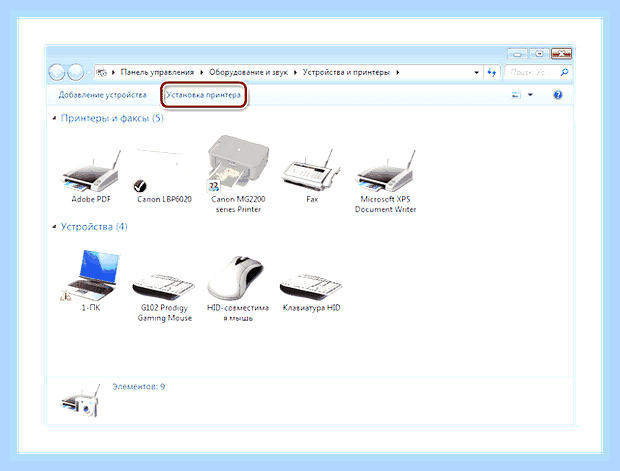Select the Fax device icon
Screen dimensions: 620x471
[x=312, y=170]
